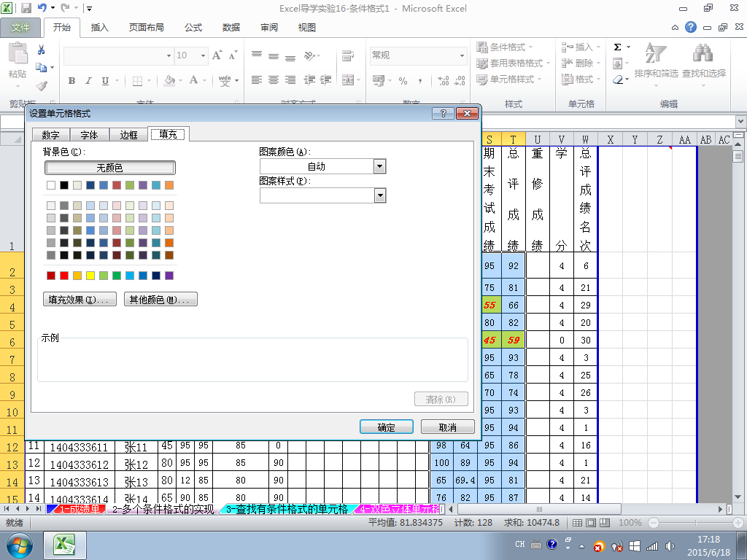The image size is (747, 560).
Task: Click the 其他颜色 more colors button
Action: (160, 300)
